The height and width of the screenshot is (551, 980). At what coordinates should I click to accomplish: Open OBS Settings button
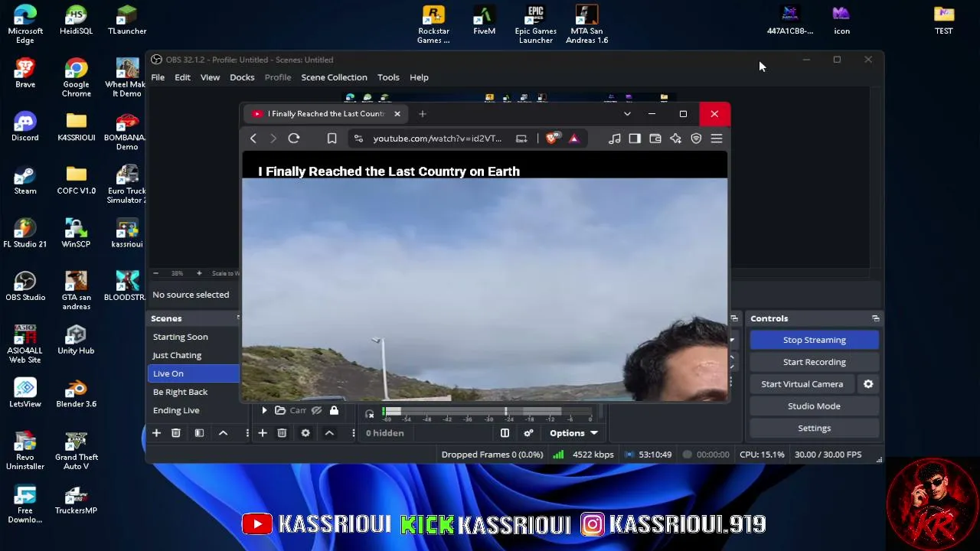pos(814,429)
